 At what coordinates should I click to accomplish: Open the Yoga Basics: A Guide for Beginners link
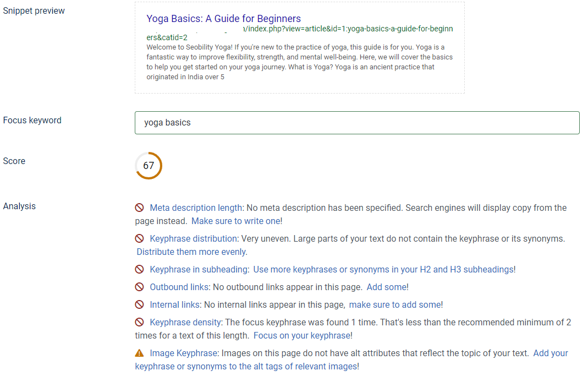click(x=223, y=18)
